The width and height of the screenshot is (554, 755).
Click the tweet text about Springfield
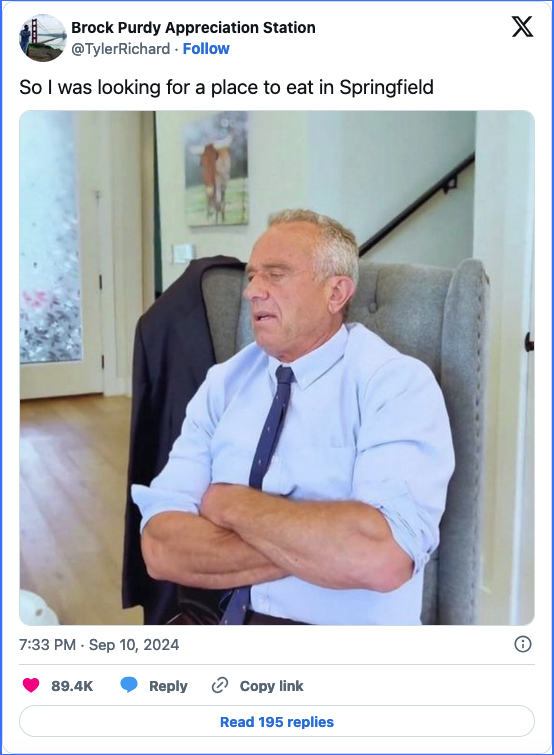[226, 87]
